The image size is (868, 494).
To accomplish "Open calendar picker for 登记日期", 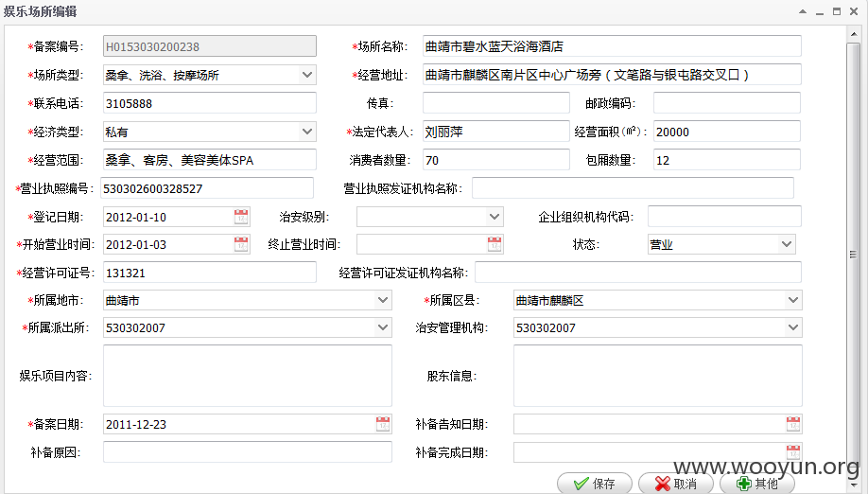I will pyautogui.click(x=241, y=217).
